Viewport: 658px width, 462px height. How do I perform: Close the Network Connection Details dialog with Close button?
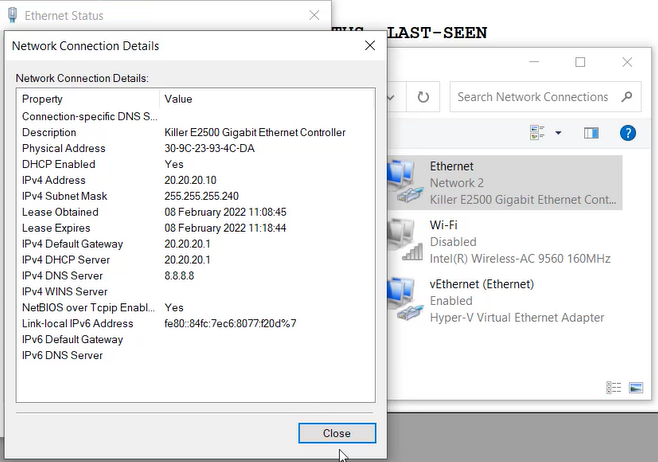(x=337, y=433)
